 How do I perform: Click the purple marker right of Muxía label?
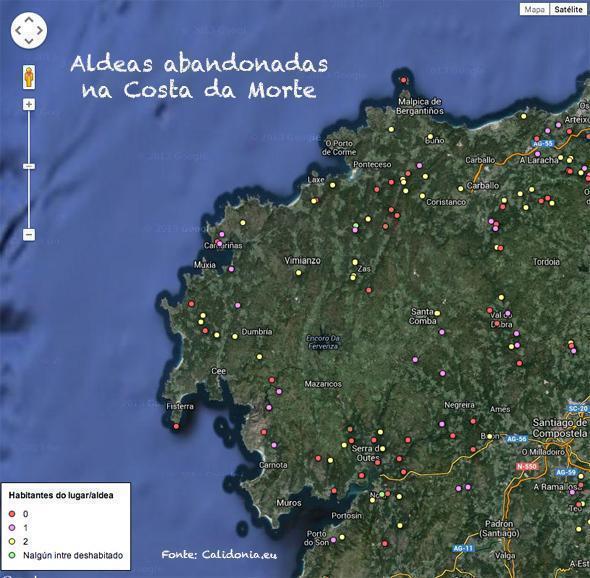point(231,269)
